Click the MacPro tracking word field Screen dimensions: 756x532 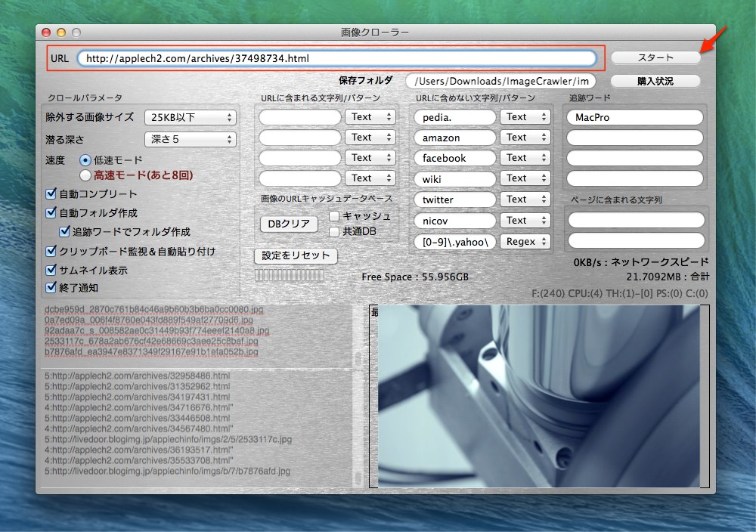click(x=634, y=117)
